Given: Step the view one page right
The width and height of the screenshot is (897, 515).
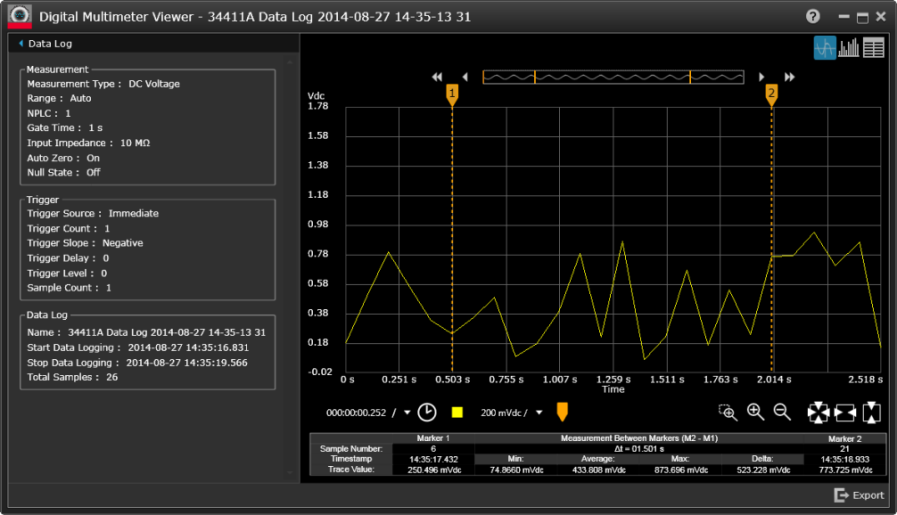Looking at the screenshot, I should coord(762,77).
